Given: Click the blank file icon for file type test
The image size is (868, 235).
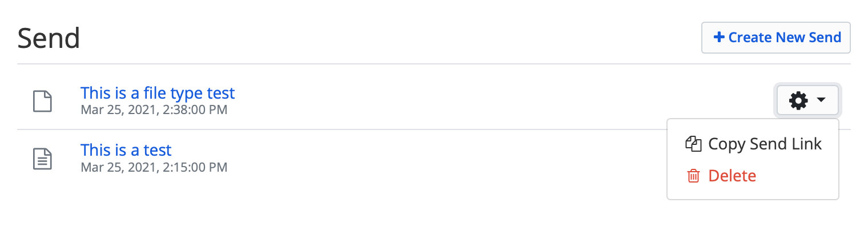Looking at the screenshot, I should pyautogui.click(x=42, y=101).
